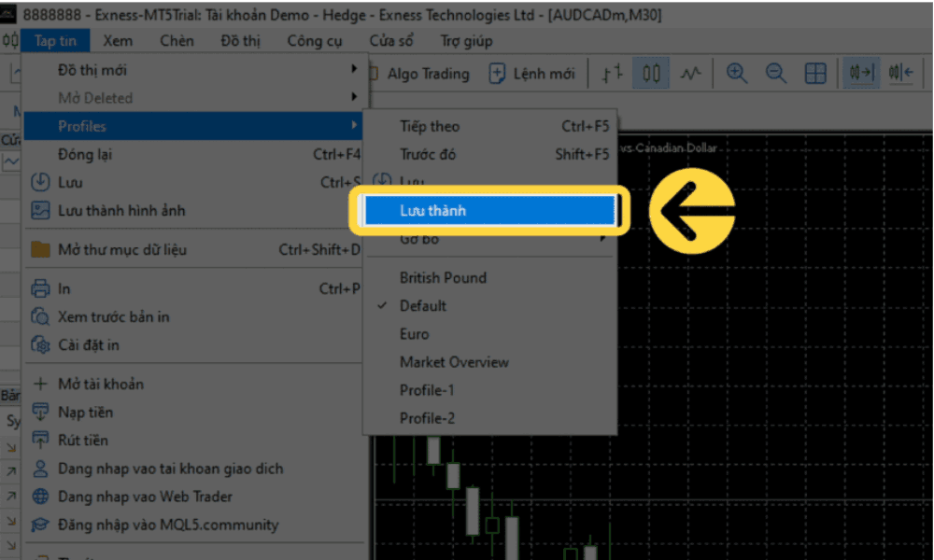The image size is (934, 560).
Task: Click the zoom in magnifier icon
Action: point(737,74)
